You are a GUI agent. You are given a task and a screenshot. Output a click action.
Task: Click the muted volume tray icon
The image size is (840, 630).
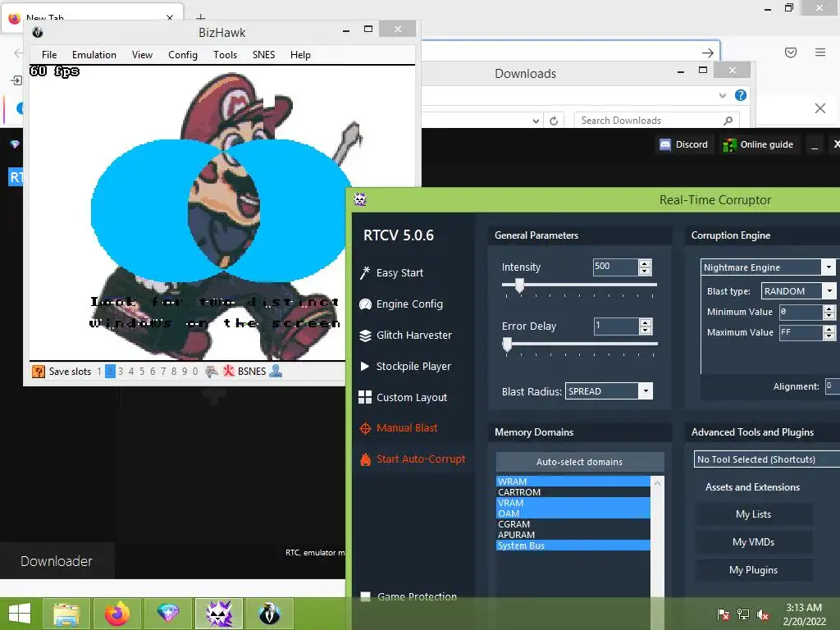point(763,614)
